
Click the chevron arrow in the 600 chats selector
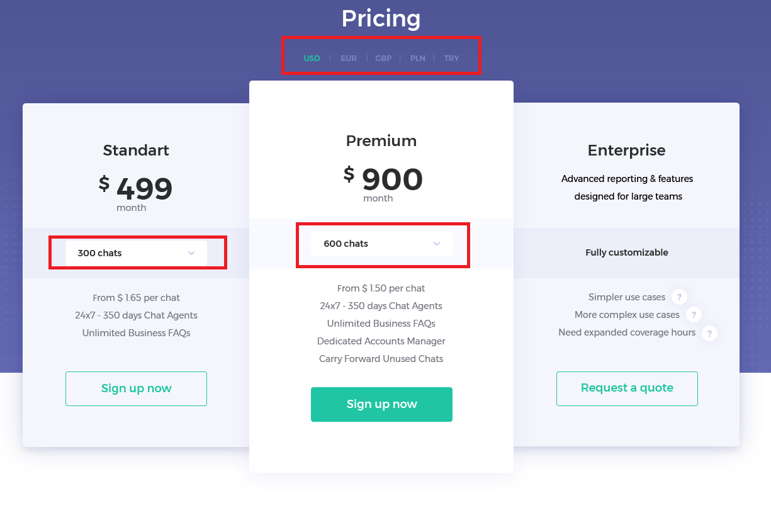[436, 244]
